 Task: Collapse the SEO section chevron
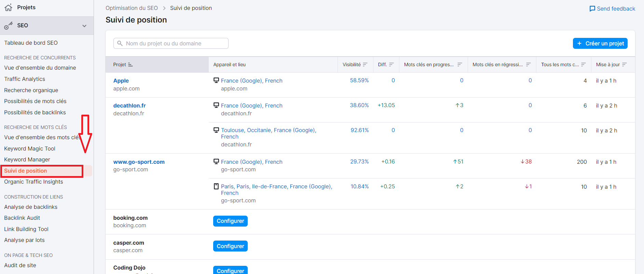point(84,26)
